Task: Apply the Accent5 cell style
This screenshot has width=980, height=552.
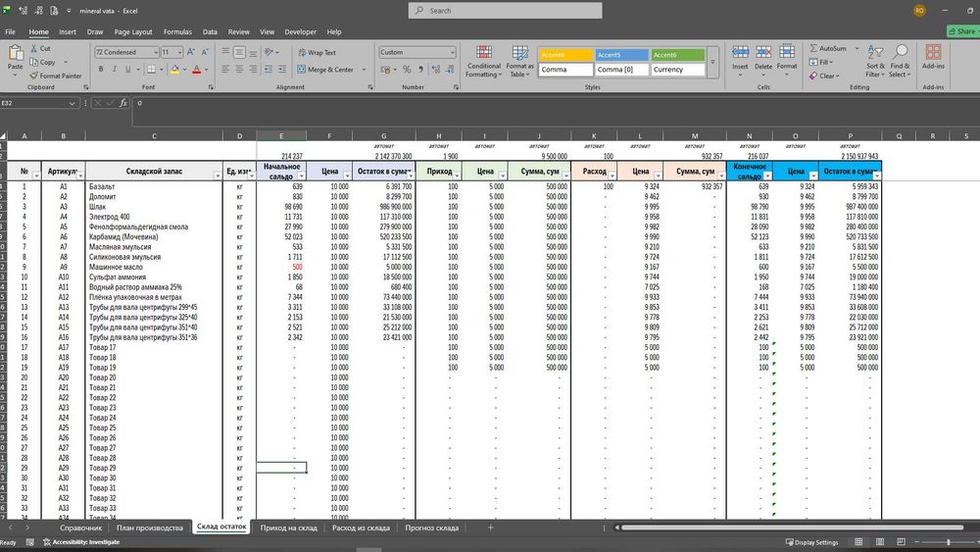Action: point(622,55)
